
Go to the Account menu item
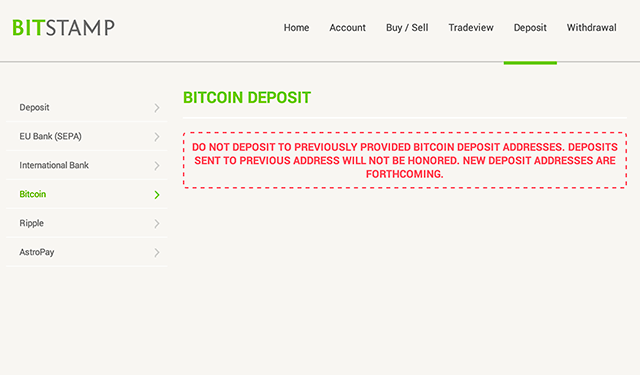pyautogui.click(x=347, y=28)
